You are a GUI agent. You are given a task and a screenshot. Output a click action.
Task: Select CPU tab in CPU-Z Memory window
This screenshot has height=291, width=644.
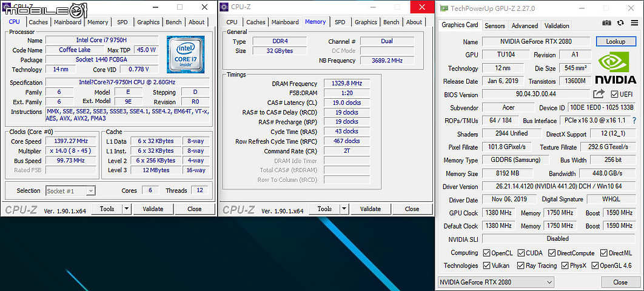point(232,22)
